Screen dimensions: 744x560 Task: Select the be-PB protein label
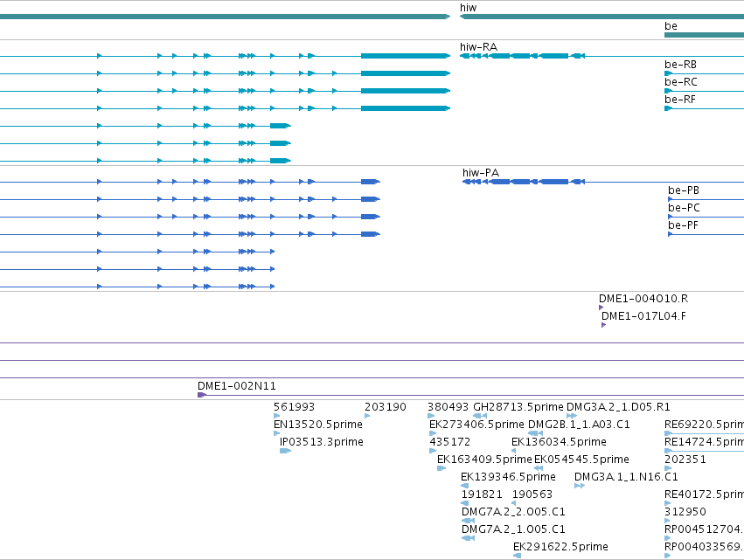tap(684, 190)
